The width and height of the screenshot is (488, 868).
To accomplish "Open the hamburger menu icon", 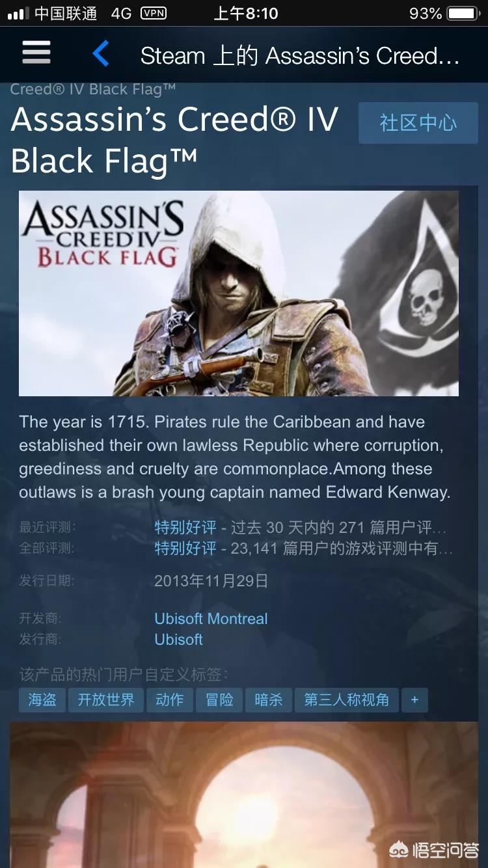I will (x=36, y=53).
